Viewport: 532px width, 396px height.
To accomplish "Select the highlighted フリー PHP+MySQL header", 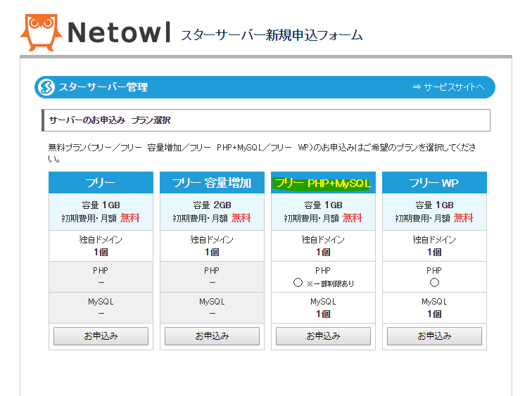I will (323, 183).
